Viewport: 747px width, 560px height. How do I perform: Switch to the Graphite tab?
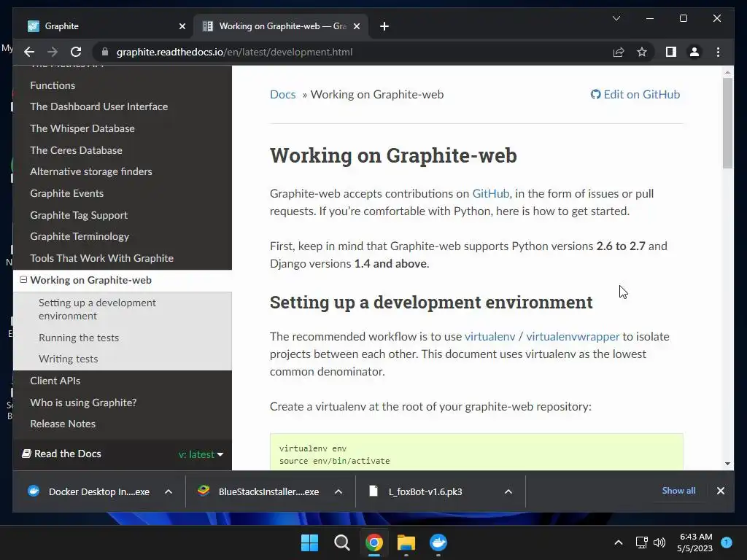[104, 26]
